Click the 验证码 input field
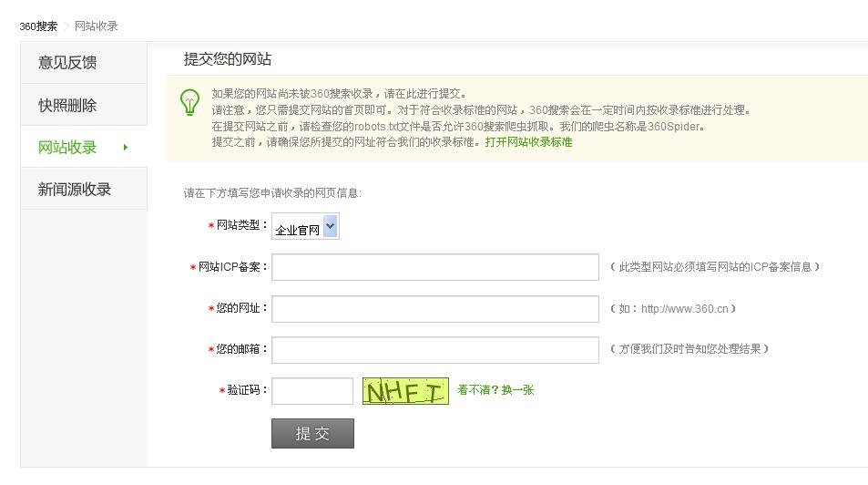Image resolution: width=868 pixels, height=485 pixels. click(x=312, y=391)
